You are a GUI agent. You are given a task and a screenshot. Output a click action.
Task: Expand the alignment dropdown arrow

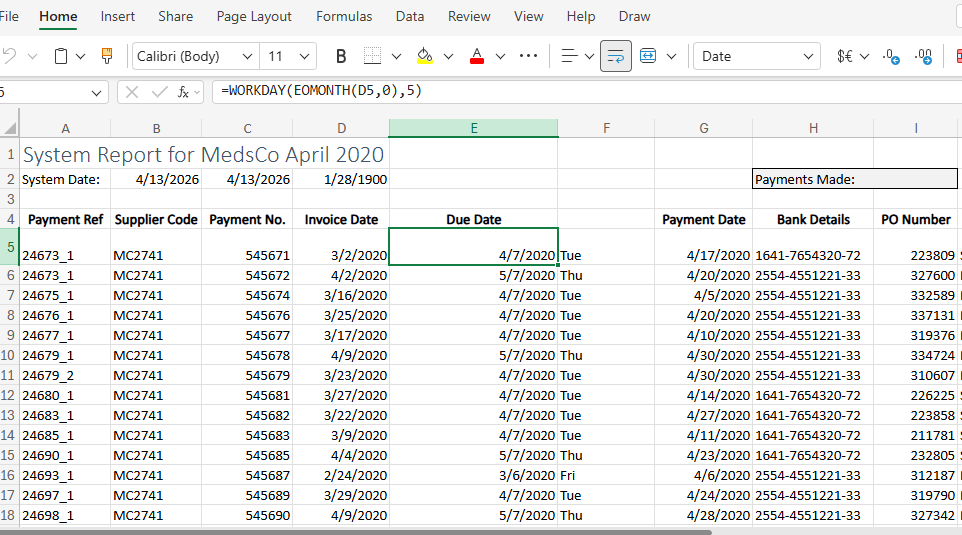590,56
